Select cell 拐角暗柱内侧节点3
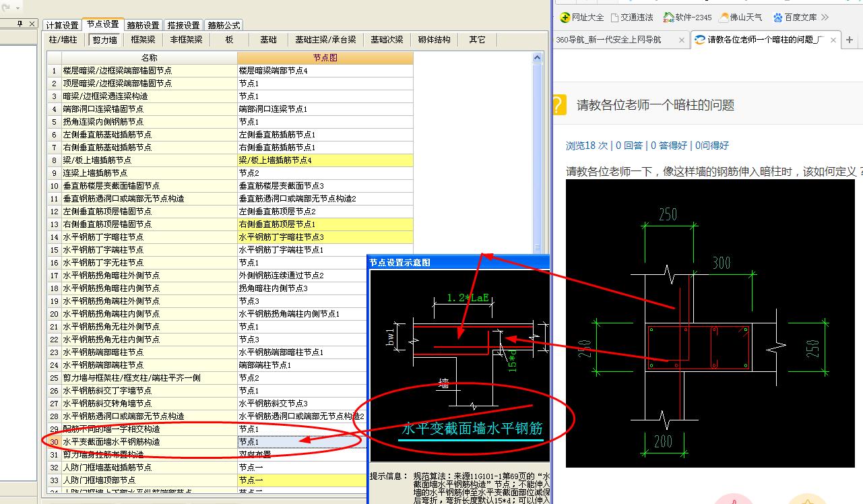863x504 pixels. [x=302, y=288]
